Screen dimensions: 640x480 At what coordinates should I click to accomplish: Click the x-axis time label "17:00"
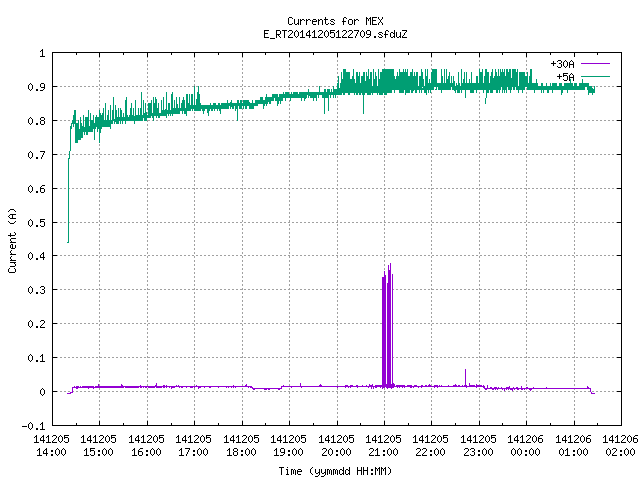pyautogui.click(x=193, y=452)
